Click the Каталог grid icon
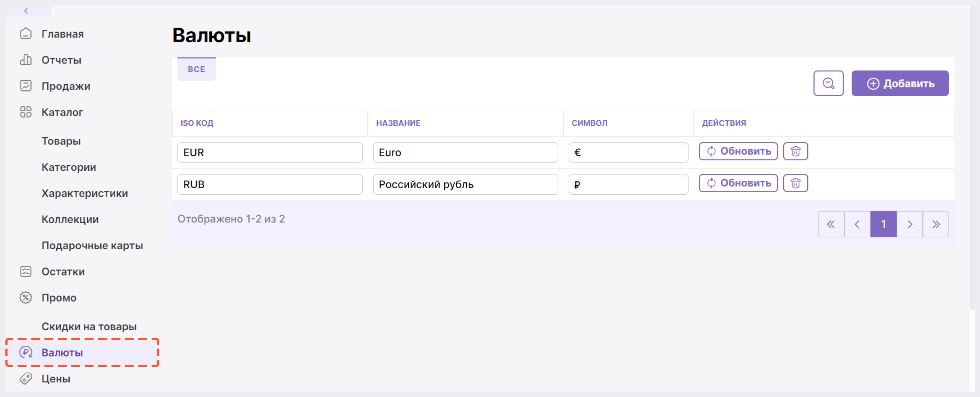Image resolution: width=980 pixels, height=397 pixels. point(25,112)
